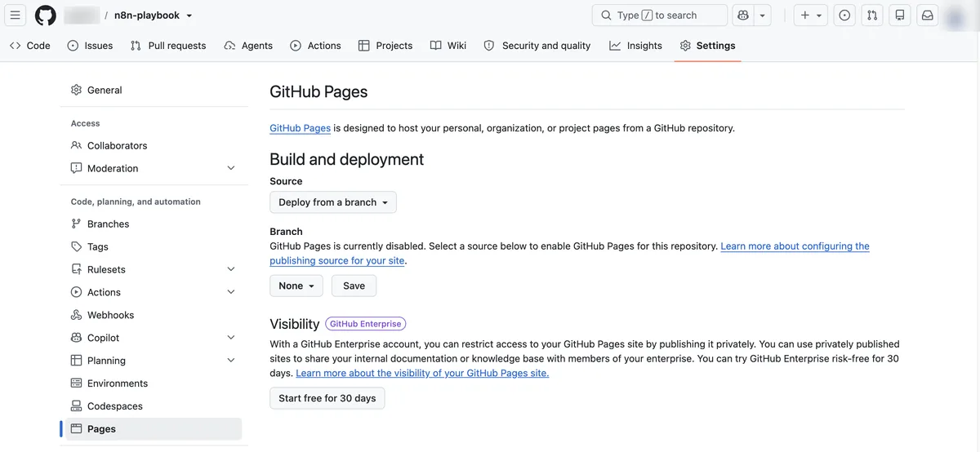Open the None branch selector dropdown
980x452 pixels.
(x=296, y=286)
